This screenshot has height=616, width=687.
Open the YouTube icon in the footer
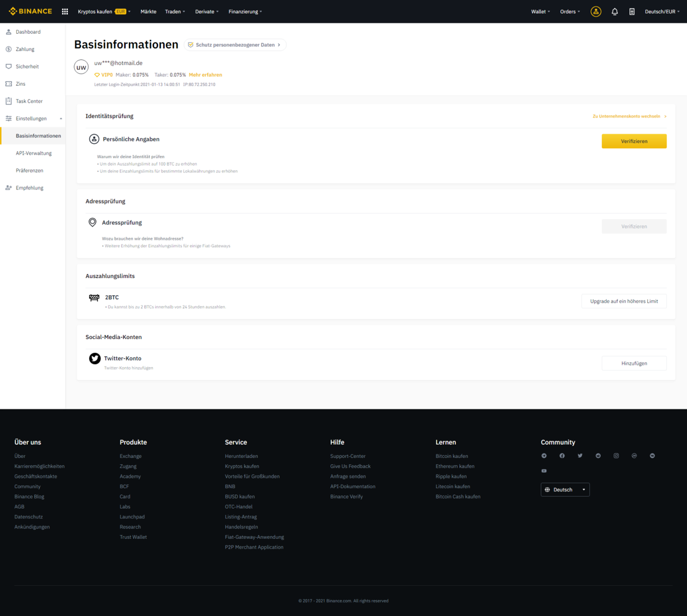[544, 471]
